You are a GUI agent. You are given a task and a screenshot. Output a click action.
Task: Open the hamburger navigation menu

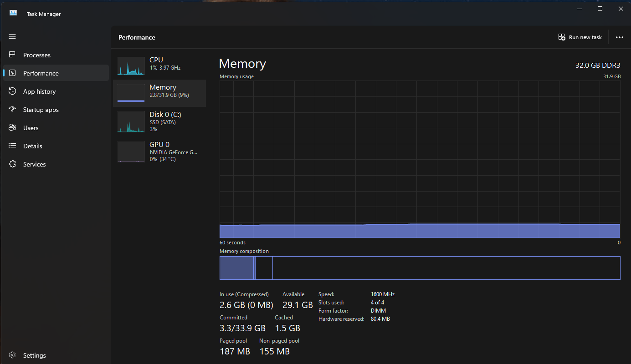[x=12, y=36]
